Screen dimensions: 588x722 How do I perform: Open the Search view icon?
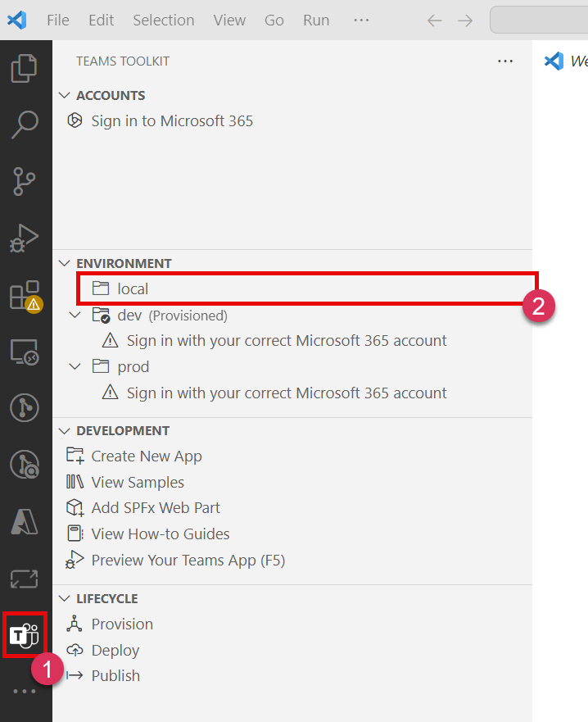tap(25, 124)
